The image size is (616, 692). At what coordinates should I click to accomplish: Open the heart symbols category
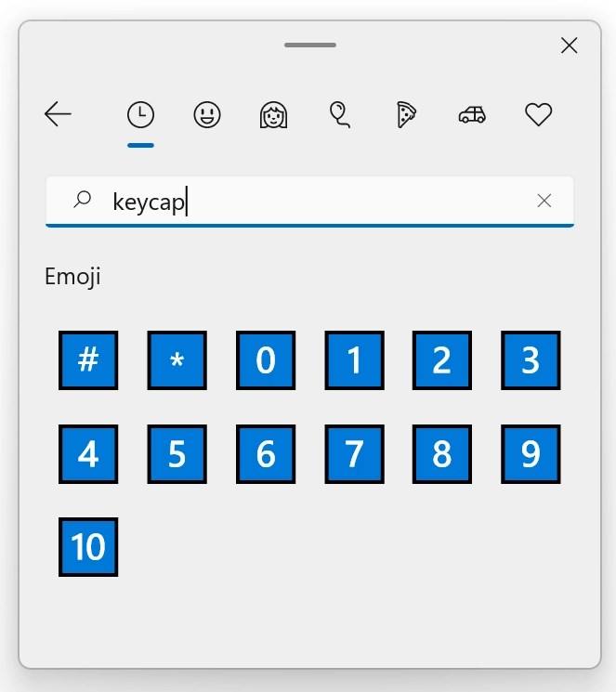pyautogui.click(x=538, y=115)
